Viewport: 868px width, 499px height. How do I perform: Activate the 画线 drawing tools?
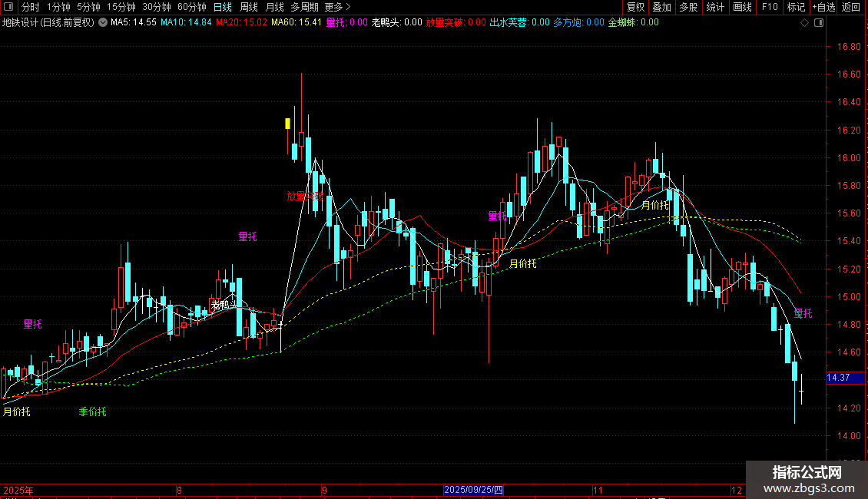coord(742,7)
